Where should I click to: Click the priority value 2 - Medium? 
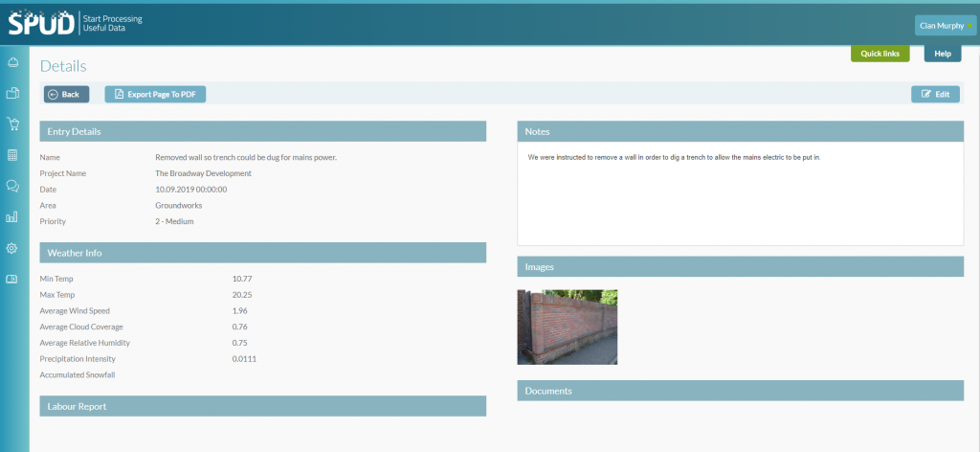[174, 221]
